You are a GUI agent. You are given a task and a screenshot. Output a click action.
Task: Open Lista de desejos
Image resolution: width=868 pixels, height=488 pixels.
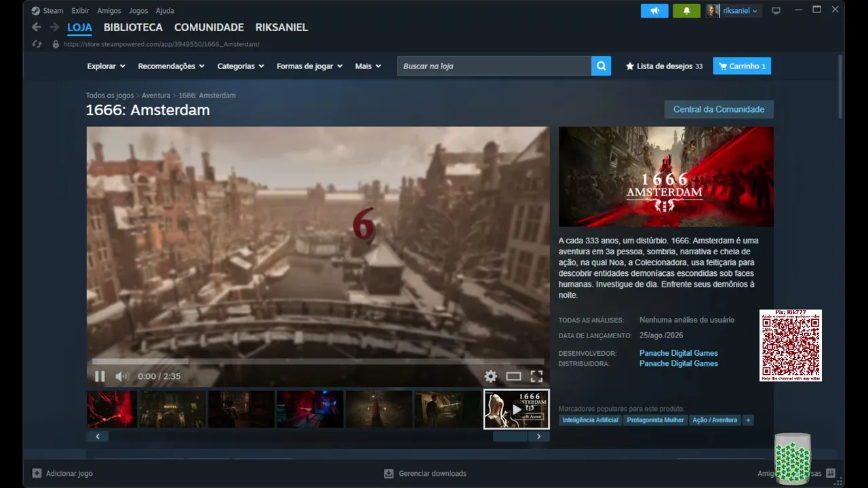point(664,66)
